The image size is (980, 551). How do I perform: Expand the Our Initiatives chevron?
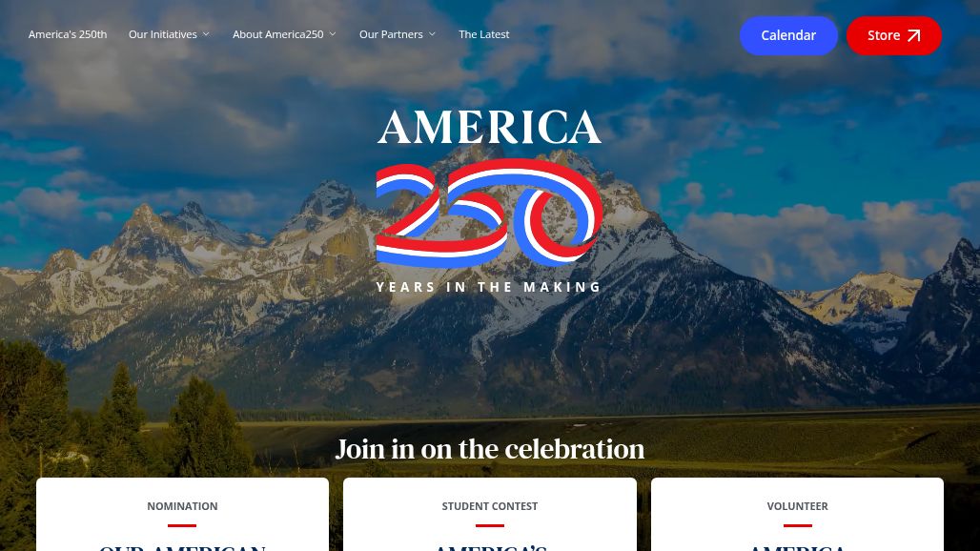206,34
